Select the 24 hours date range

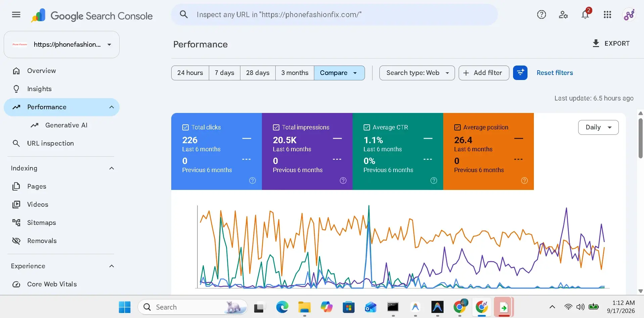click(190, 73)
